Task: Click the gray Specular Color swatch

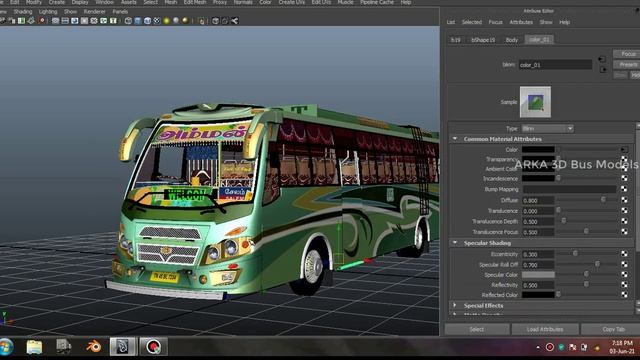Action: point(538,275)
